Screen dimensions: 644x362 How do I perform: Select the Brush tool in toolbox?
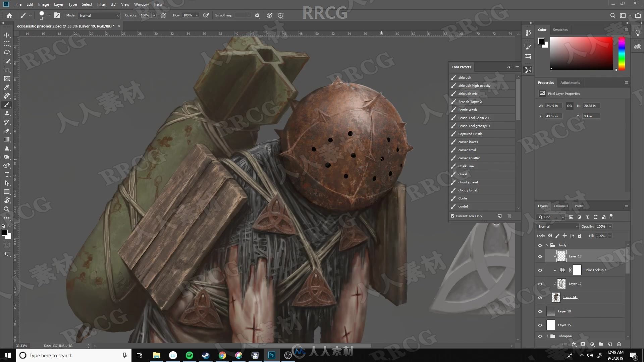[7, 105]
